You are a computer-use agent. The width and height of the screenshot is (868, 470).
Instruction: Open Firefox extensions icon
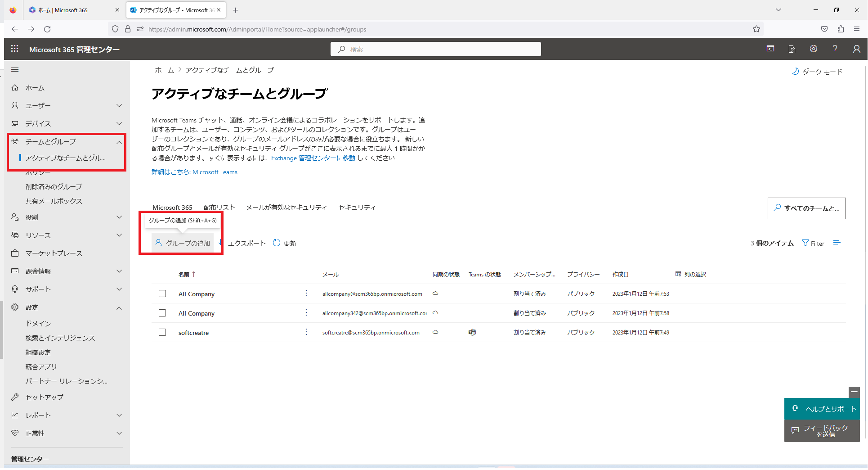(x=841, y=29)
